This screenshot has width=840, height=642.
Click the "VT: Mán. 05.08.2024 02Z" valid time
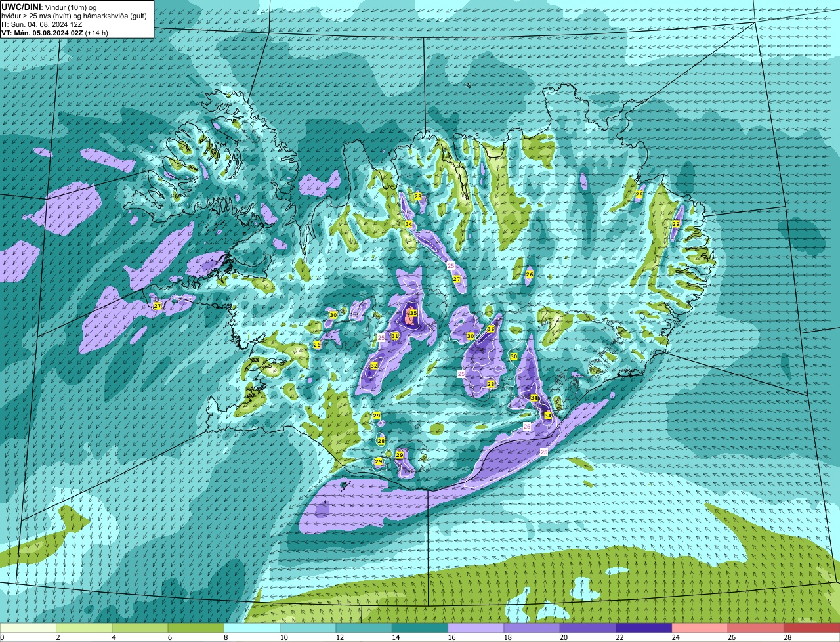point(42,33)
